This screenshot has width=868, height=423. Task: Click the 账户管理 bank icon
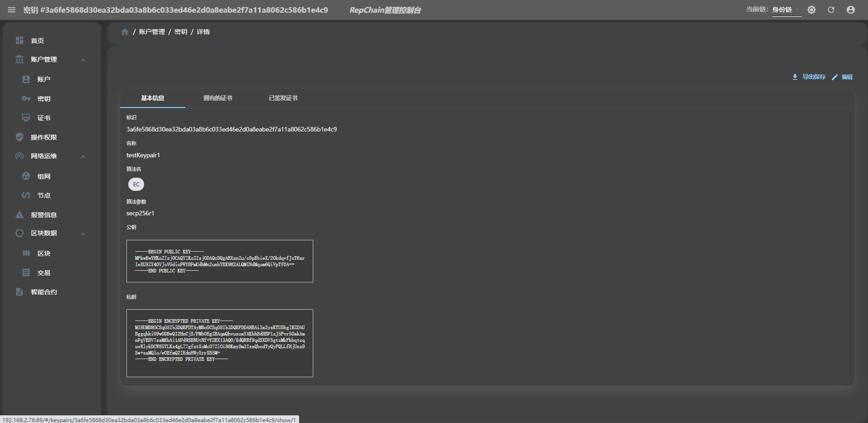tap(19, 59)
